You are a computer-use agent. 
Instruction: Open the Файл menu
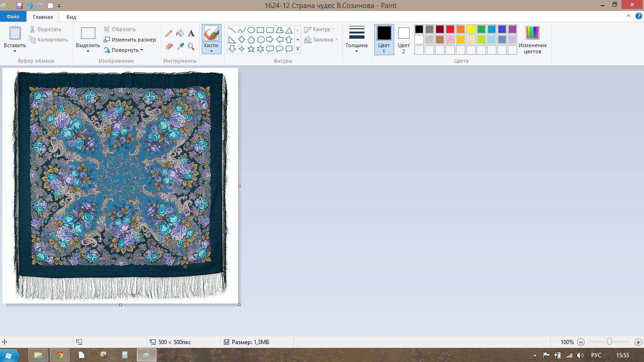[13, 17]
